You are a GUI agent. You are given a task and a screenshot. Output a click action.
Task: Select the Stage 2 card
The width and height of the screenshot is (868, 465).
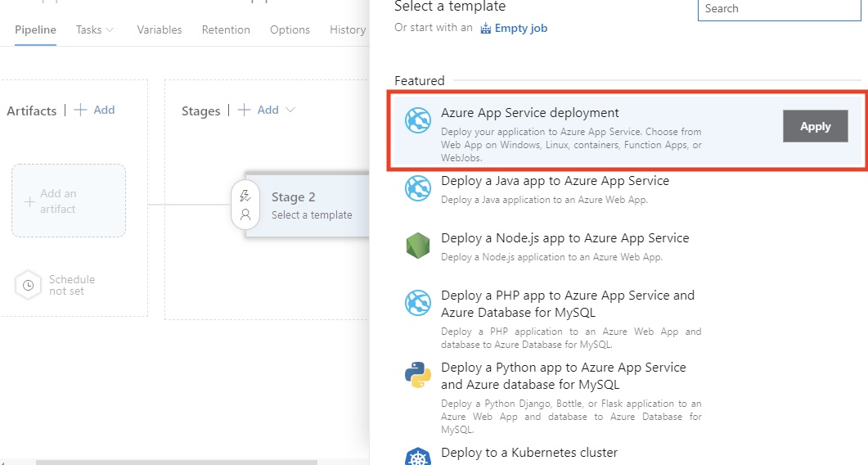pyautogui.click(x=308, y=205)
